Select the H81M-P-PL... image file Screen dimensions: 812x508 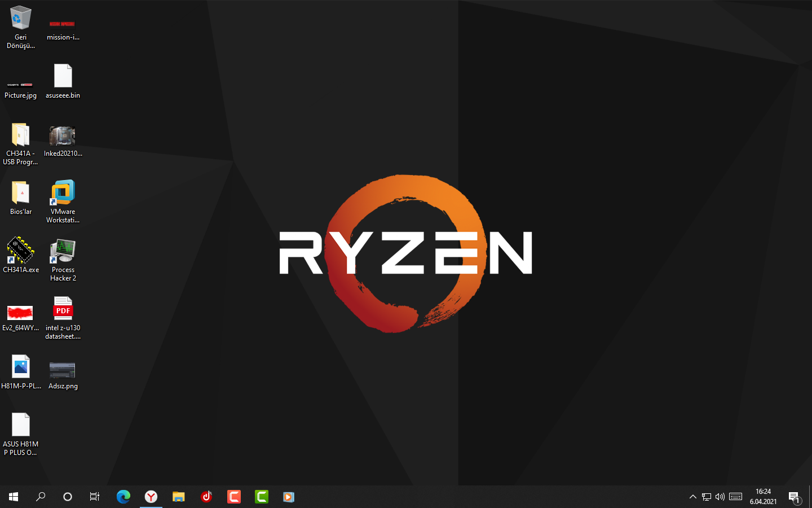21,373
